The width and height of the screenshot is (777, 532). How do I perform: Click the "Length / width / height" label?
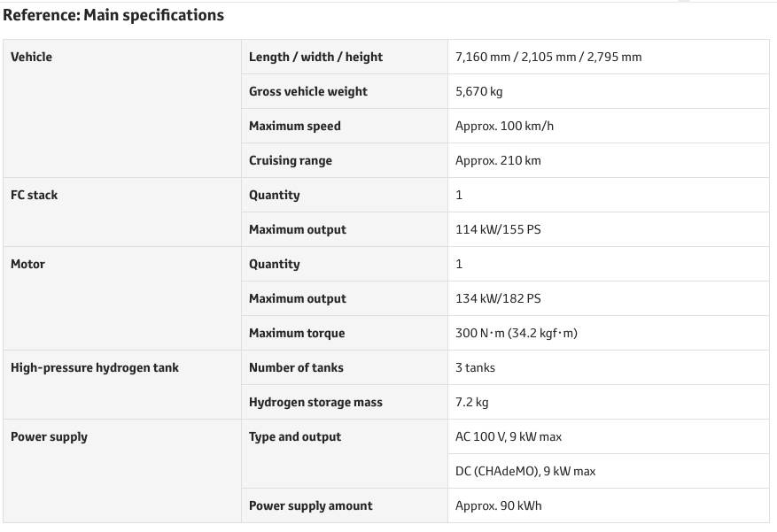[x=315, y=57]
